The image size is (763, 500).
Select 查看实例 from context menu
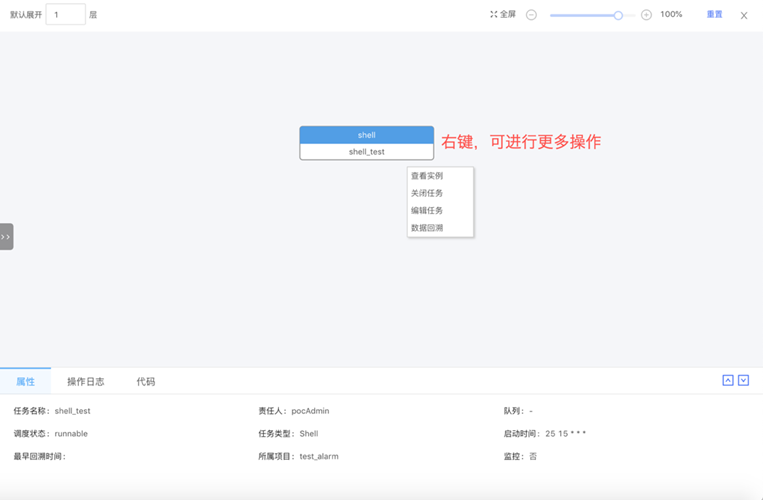pos(427,176)
